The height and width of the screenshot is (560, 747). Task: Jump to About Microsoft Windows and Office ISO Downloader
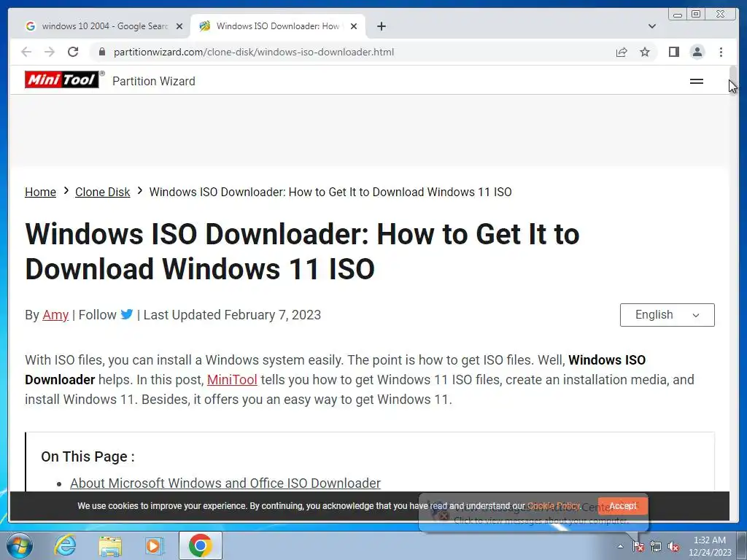[x=225, y=483]
